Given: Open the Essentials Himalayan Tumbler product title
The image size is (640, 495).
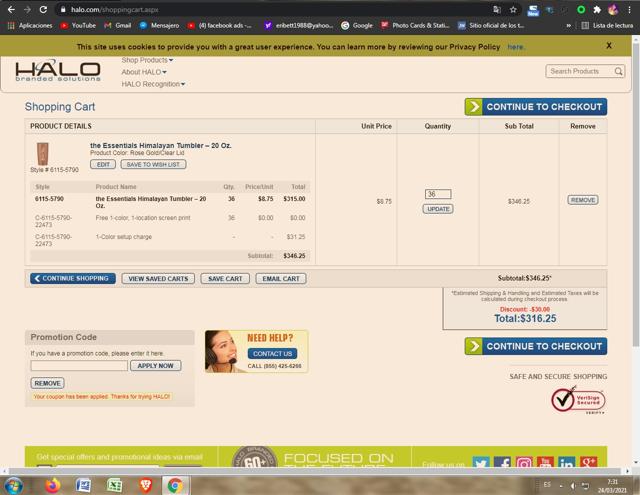Looking at the screenshot, I should (160, 145).
